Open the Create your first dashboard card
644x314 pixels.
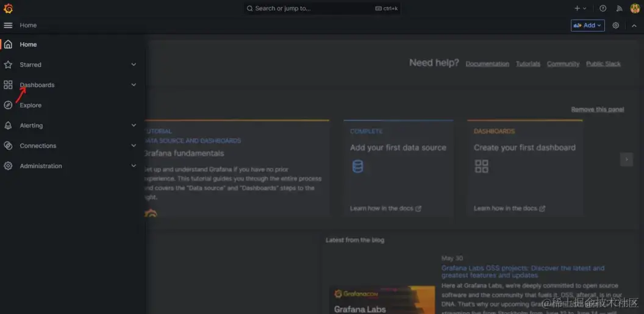(525, 168)
